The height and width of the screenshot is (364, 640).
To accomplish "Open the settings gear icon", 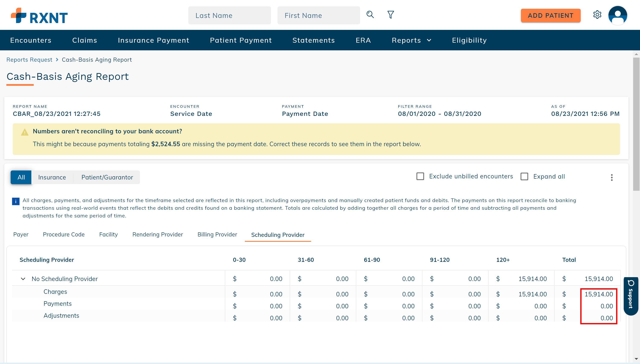I will [597, 15].
